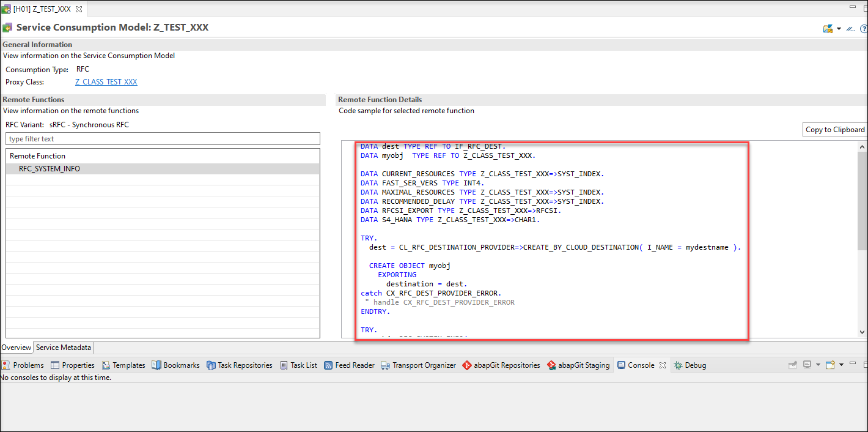Close the [H01] Z_TEST_XXX editor tab
868x432 pixels.
click(x=79, y=10)
